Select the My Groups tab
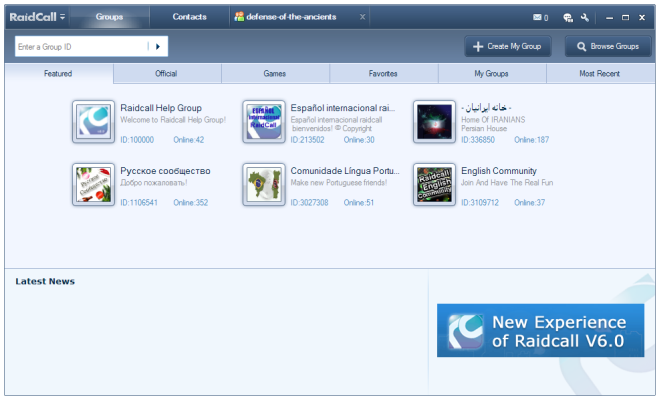The image size is (660, 400). 492,74
